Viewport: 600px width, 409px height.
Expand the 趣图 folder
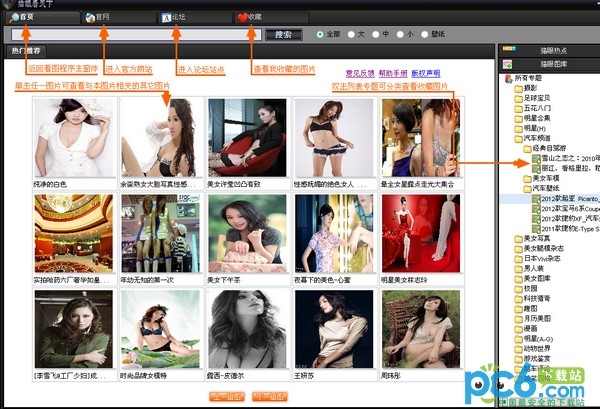518,309
